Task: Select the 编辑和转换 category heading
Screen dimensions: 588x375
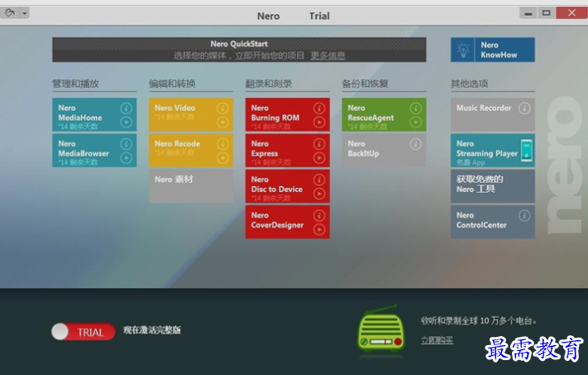Action: tap(172, 84)
